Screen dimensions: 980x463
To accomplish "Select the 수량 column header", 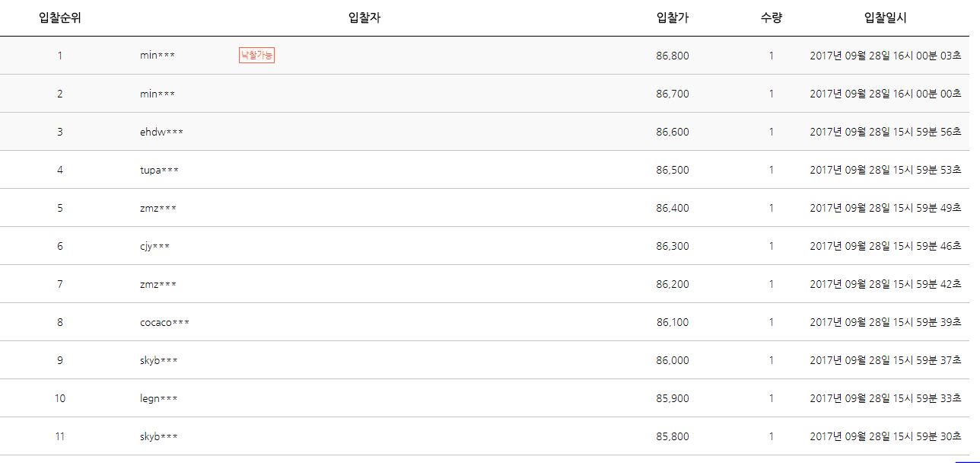I will (771, 18).
